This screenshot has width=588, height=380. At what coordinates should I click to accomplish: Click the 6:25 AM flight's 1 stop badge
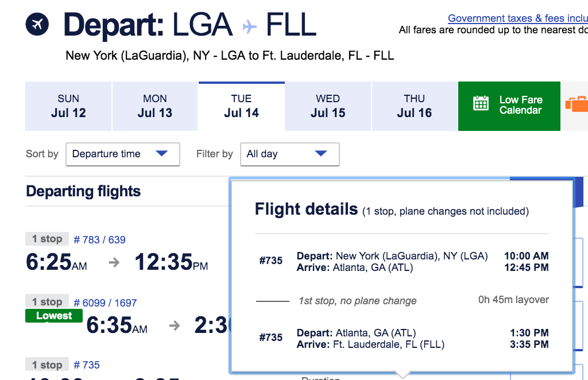(47, 239)
